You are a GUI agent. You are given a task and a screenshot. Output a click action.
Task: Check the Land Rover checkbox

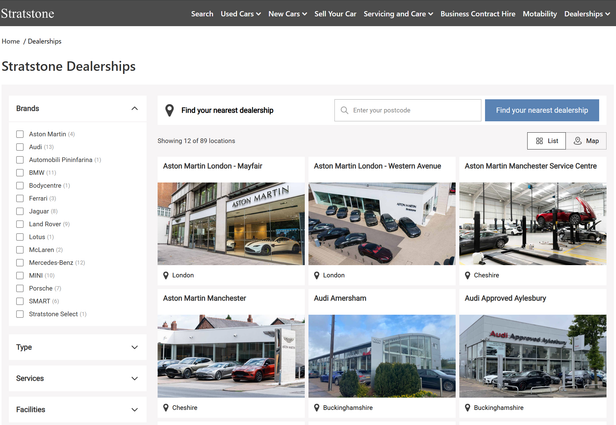[x=20, y=224]
